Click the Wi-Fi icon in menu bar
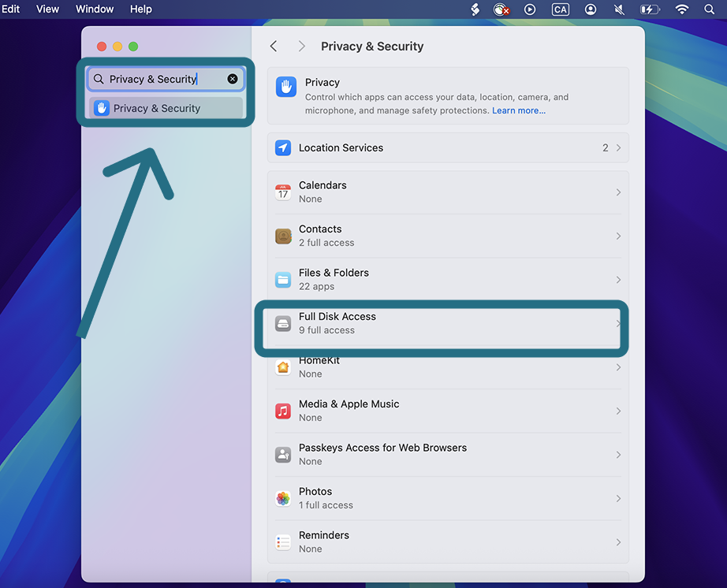727x588 pixels. point(681,9)
